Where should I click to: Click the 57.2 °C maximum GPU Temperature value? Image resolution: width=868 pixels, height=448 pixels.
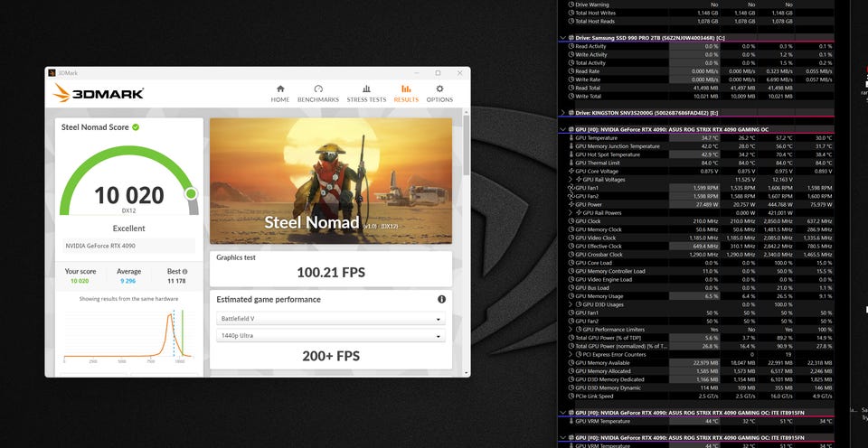tap(785, 137)
